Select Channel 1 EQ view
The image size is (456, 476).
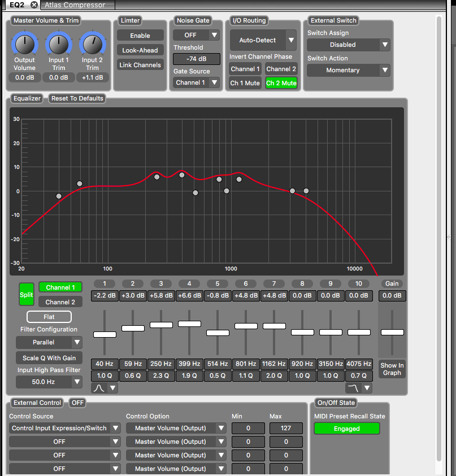[x=60, y=287]
